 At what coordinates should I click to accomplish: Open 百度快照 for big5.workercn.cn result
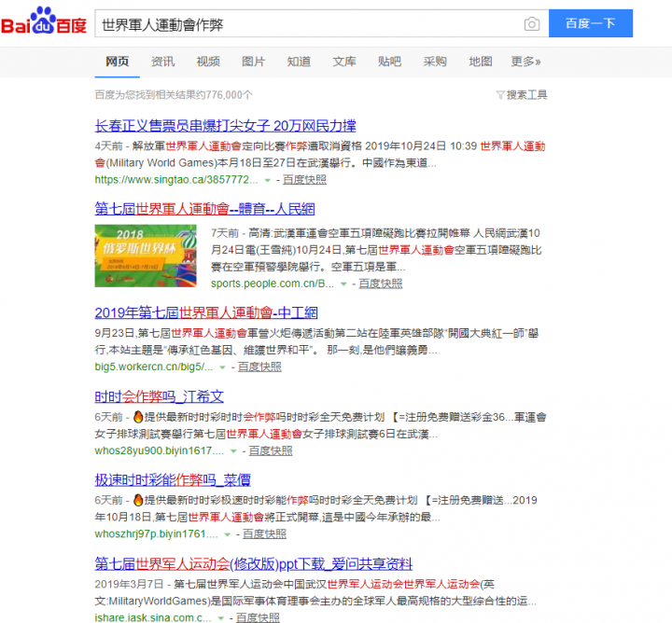coord(259,367)
